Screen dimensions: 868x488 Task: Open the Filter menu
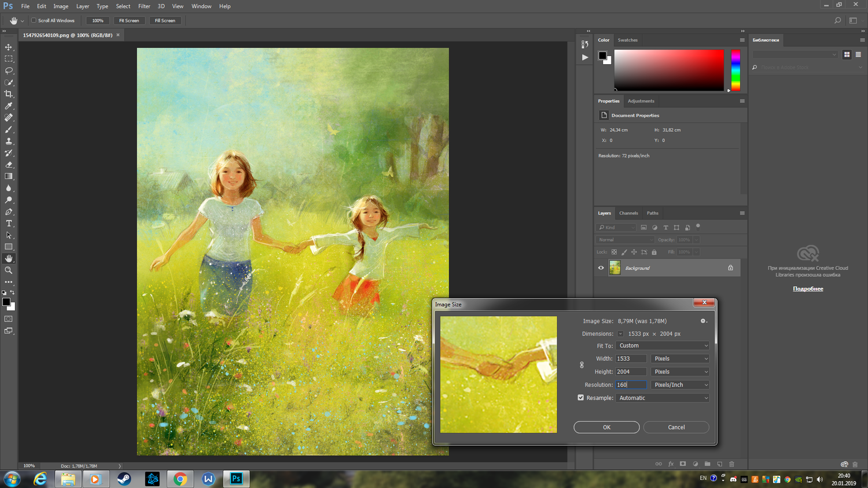tap(144, 6)
